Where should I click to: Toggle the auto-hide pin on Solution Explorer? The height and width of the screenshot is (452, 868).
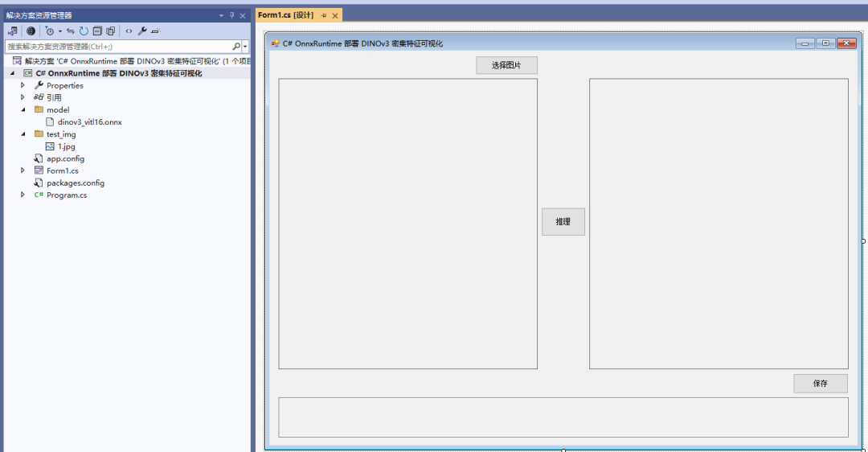232,15
